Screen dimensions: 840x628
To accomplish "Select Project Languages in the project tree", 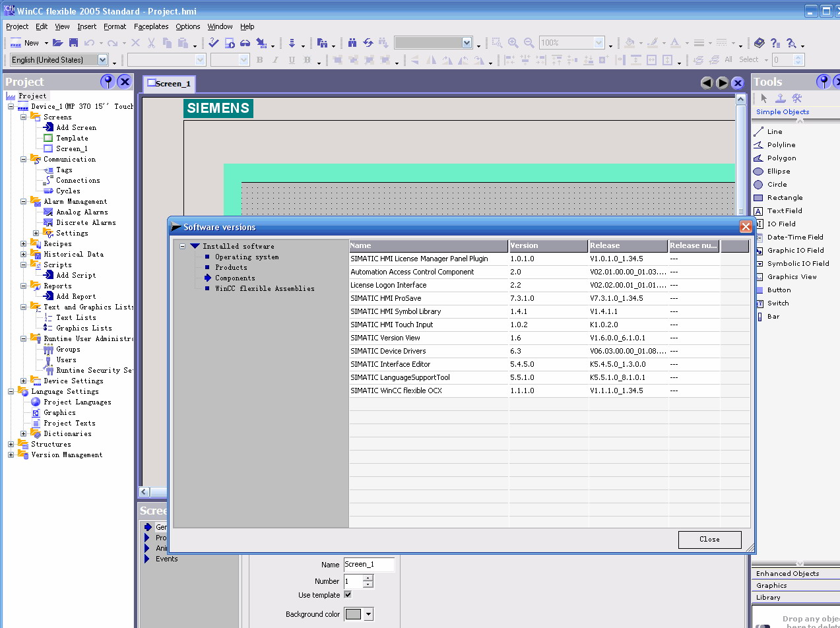I will tap(77, 402).
